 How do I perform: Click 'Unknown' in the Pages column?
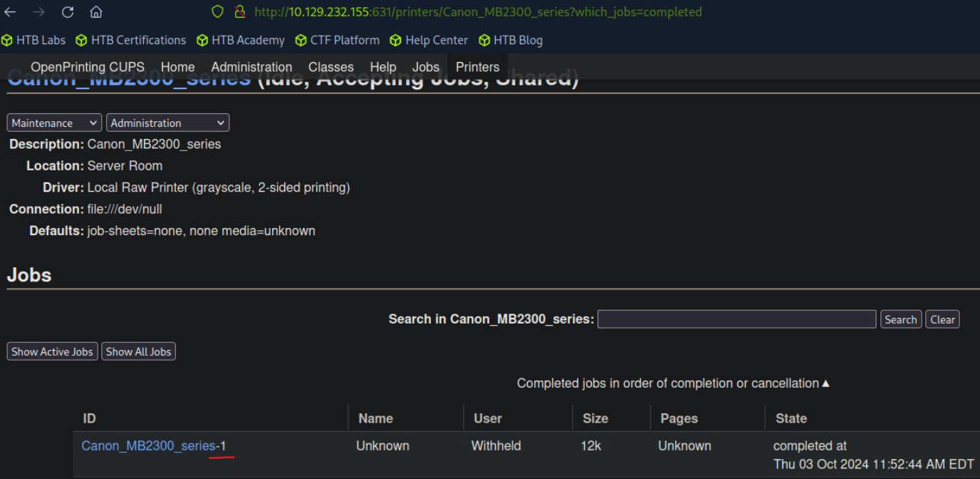[x=684, y=446]
